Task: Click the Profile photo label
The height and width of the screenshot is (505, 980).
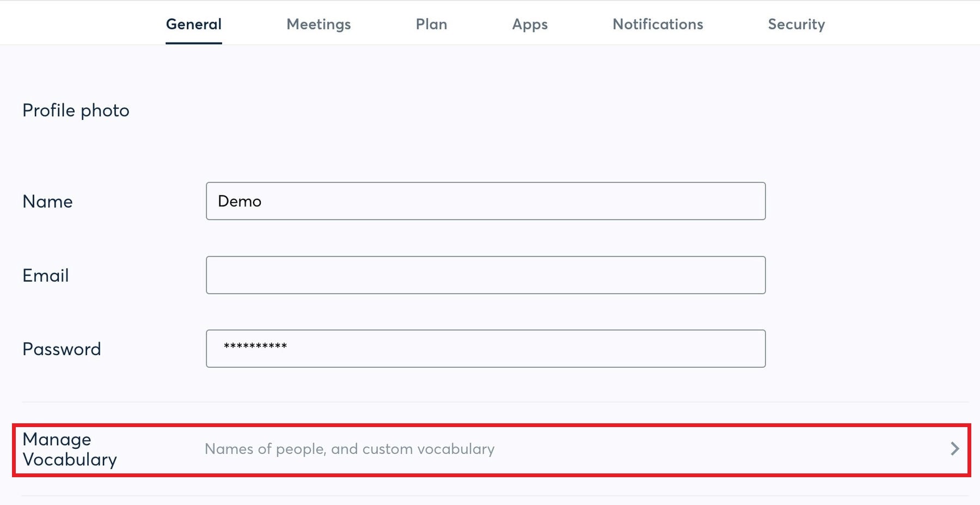Action: click(76, 110)
